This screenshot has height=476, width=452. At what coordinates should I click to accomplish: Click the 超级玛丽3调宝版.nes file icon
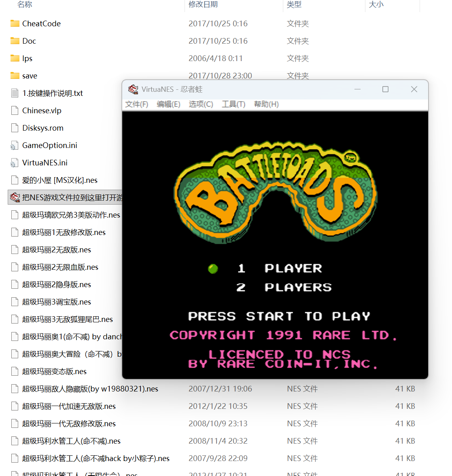(x=15, y=302)
